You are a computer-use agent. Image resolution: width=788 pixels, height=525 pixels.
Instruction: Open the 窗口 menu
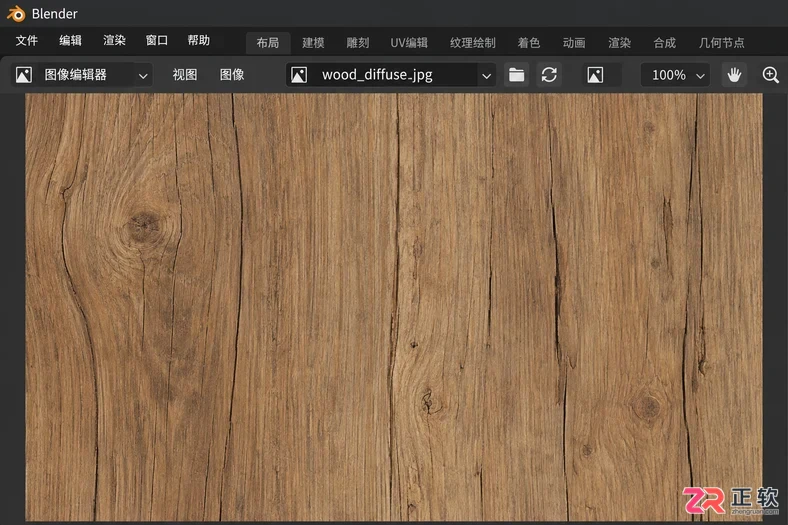click(156, 41)
